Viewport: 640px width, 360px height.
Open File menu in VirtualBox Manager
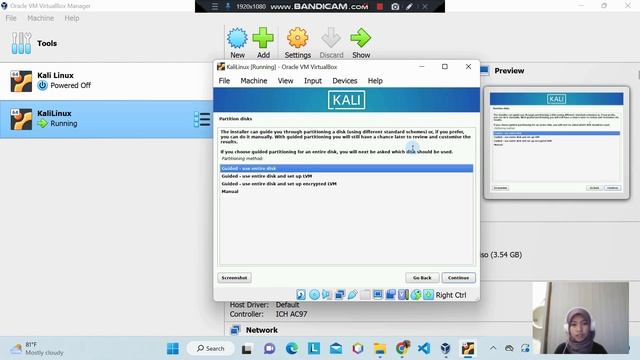point(11,18)
